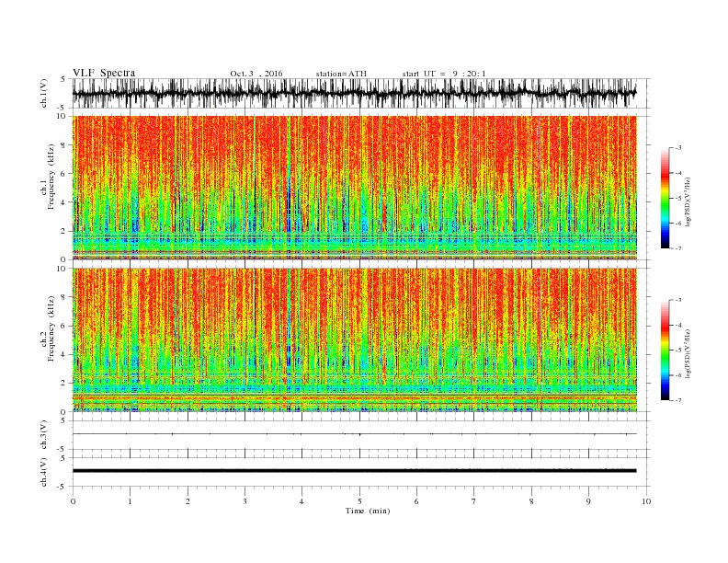Click inside the ch.2 spectrogram plot
The height and width of the screenshot is (563, 728).
click(354, 339)
